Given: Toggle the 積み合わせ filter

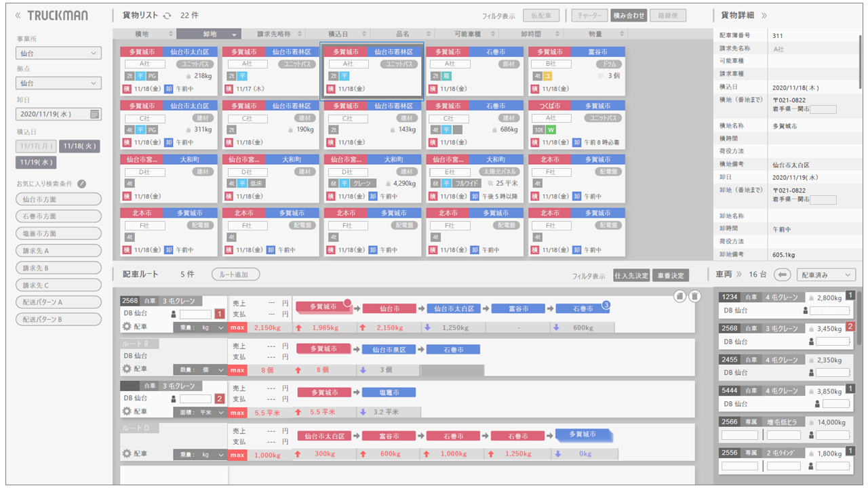Looking at the screenshot, I should 628,16.
